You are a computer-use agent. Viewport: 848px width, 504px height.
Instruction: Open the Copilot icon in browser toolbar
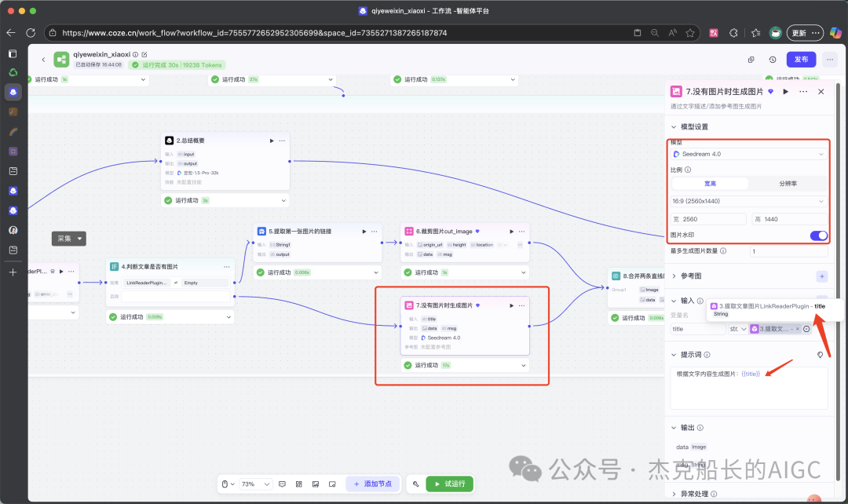point(835,33)
